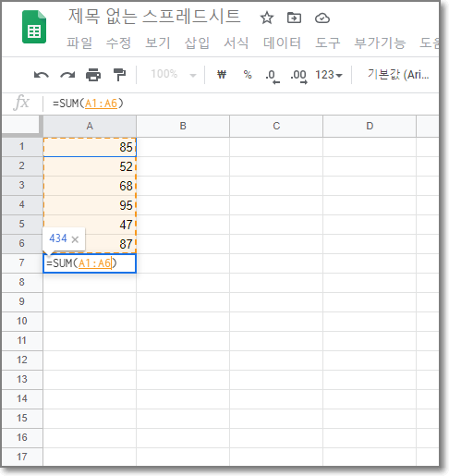Viewport: 449px width, 476px height.
Task: Apply won currency format icon
Action: (x=222, y=75)
